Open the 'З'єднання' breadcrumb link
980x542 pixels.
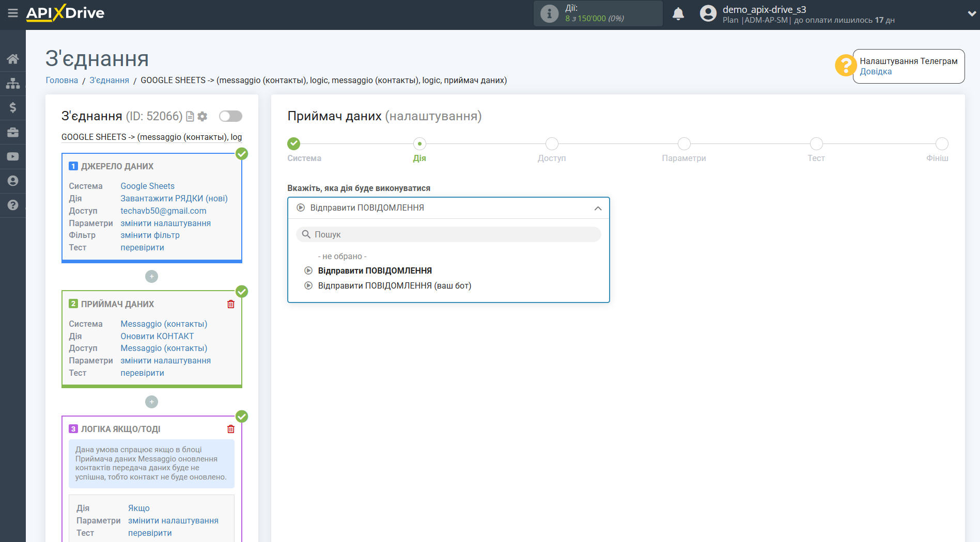click(109, 80)
